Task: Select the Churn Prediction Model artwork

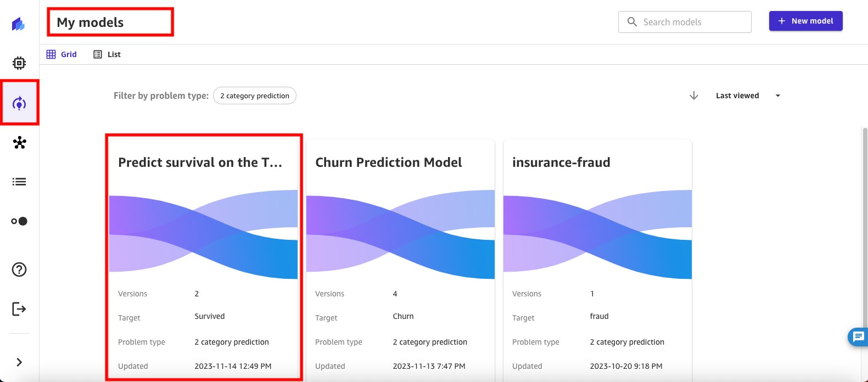Action: coord(401,234)
